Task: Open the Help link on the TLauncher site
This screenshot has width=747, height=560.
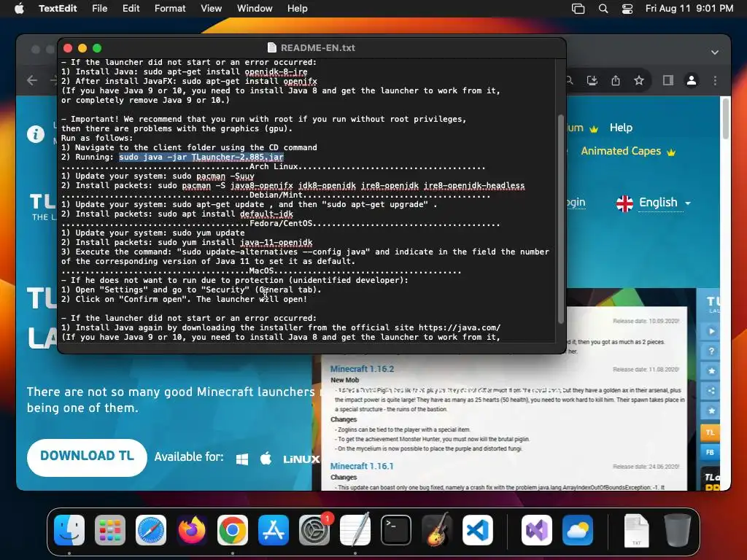Action: click(x=621, y=128)
